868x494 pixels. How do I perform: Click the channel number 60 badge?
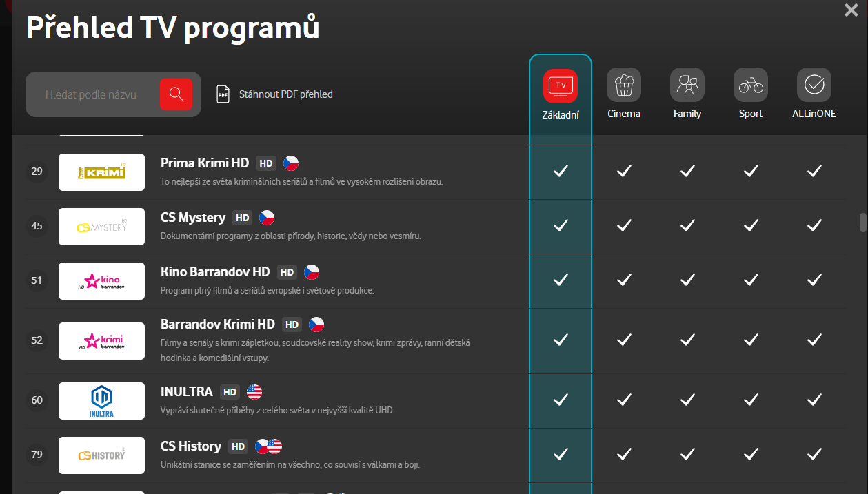tap(37, 400)
